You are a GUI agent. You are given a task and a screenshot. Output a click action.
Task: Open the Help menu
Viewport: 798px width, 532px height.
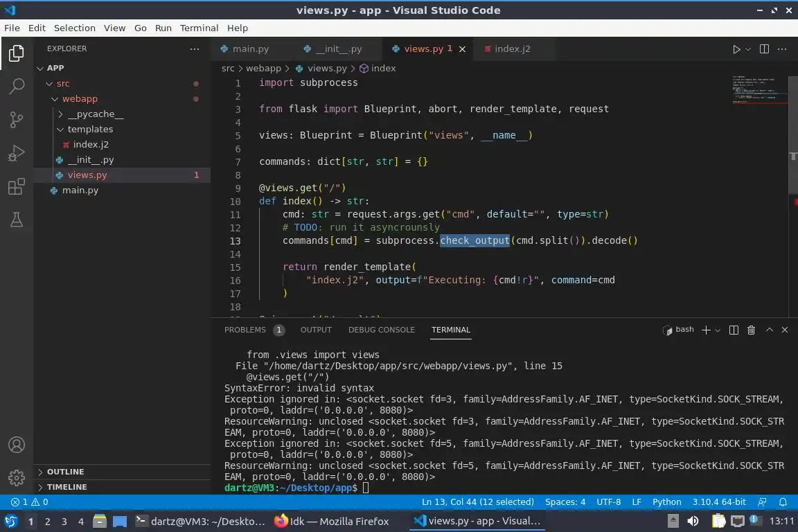tap(237, 28)
